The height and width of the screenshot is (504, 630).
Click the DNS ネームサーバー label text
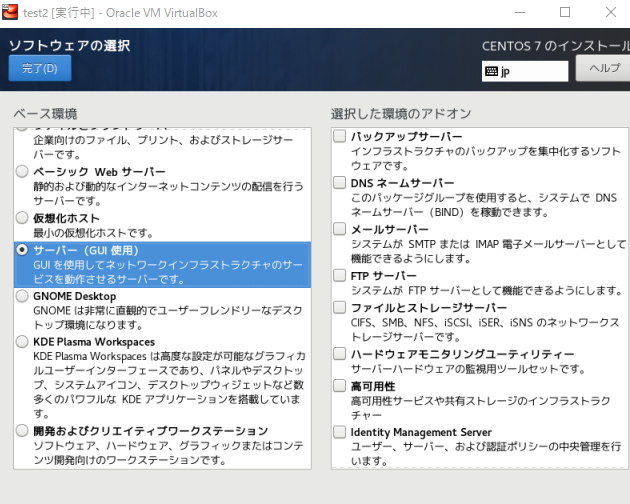402,183
